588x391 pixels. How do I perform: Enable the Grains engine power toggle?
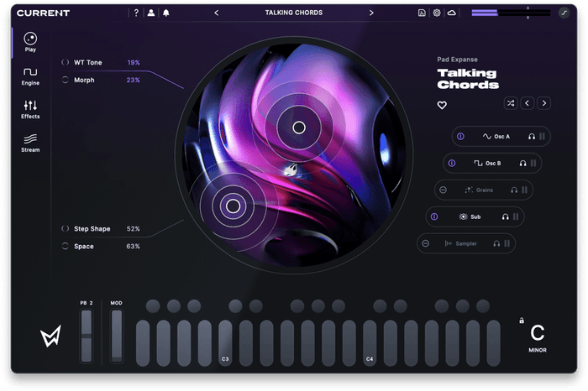[442, 190]
